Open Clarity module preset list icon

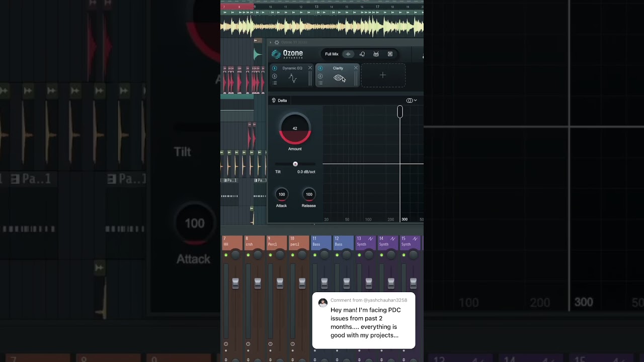point(320,83)
